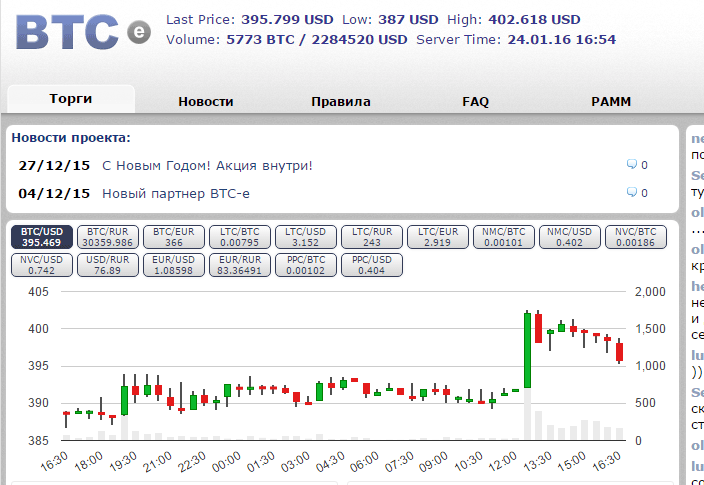Select the USD/RUR pair button
Screen dimensions: 704x485
tap(108, 265)
